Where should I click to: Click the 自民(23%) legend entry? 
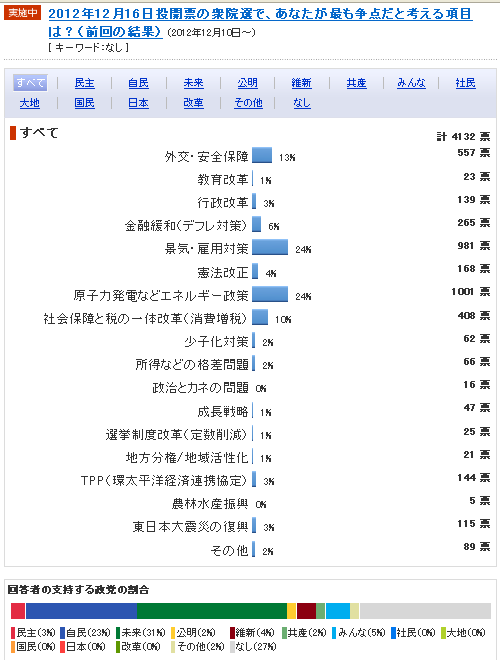(x=85, y=633)
